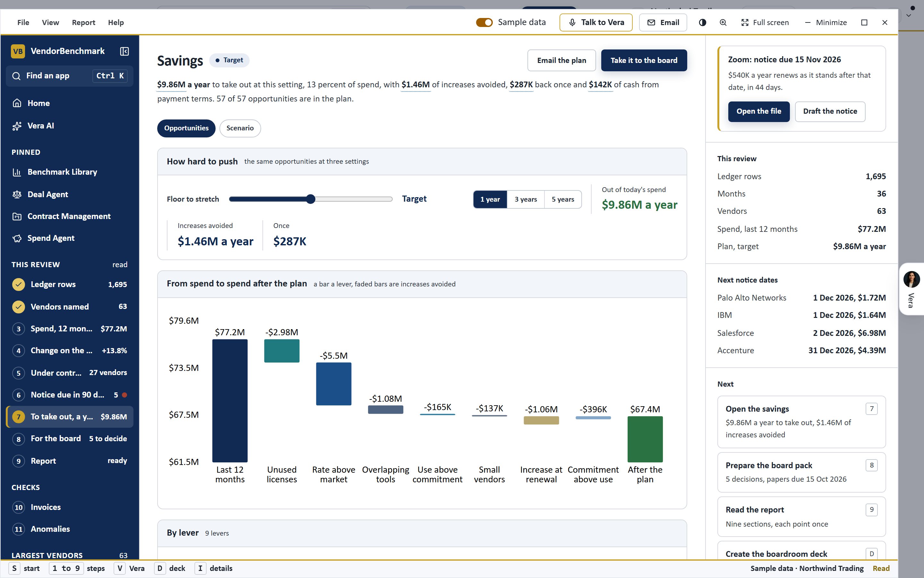This screenshot has width=924, height=578.
Task: Open Vera AI sparkle icon item
Action: [x=70, y=126]
